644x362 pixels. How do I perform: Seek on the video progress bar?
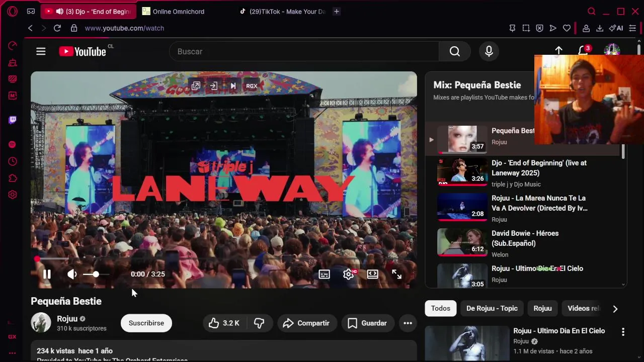(224, 259)
